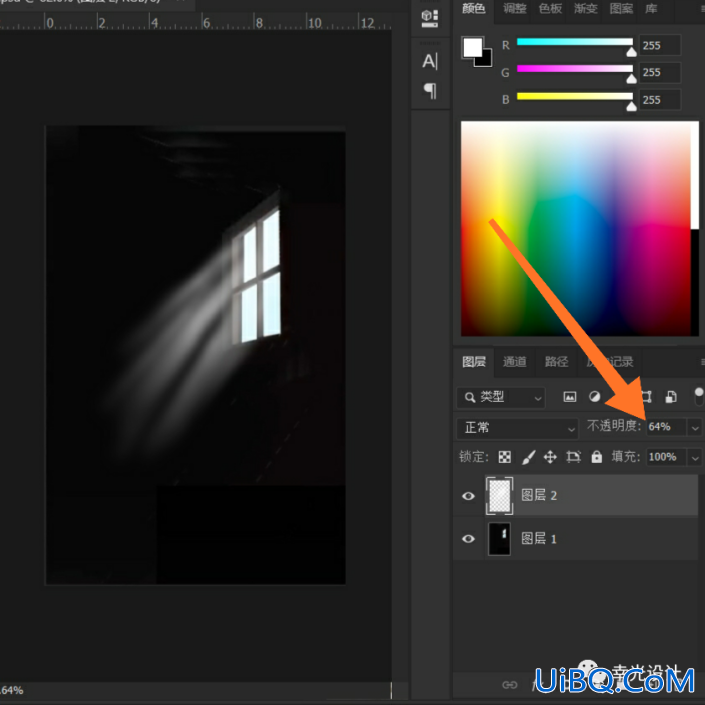The width and height of the screenshot is (705, 705).
Task: Click the link layers icon at bottom
Action: click(509, 685)
